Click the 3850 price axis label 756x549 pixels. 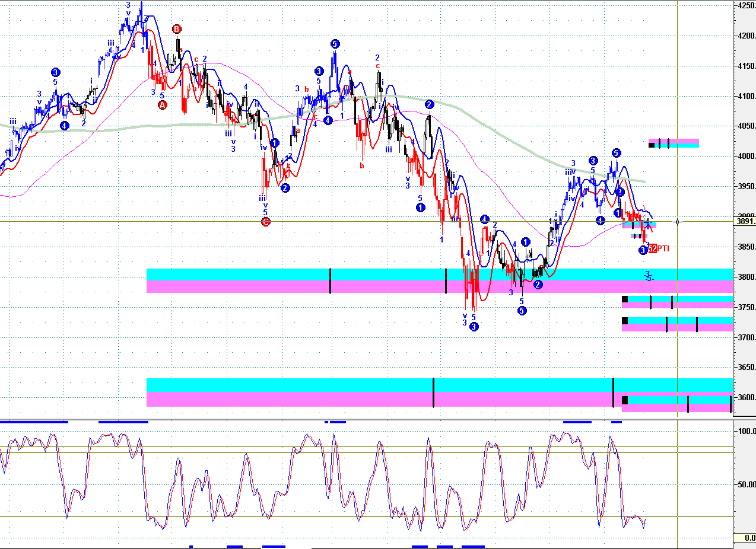(746, 247)
